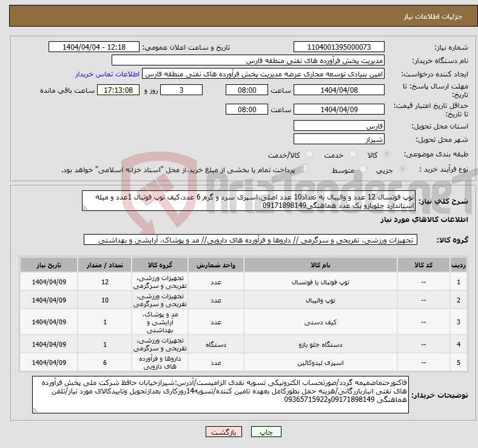Click the date cell of row 5
Screen dimensions: 478x448
coord(49,363)
